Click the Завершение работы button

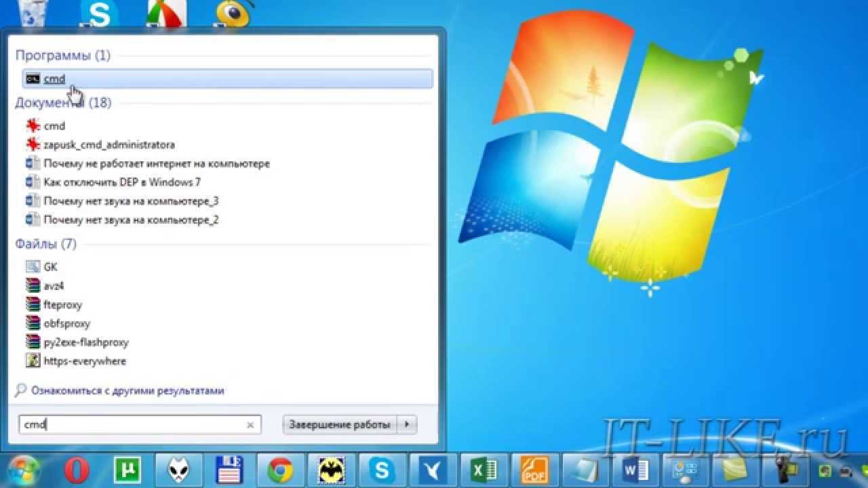click(x=340, y=424)
